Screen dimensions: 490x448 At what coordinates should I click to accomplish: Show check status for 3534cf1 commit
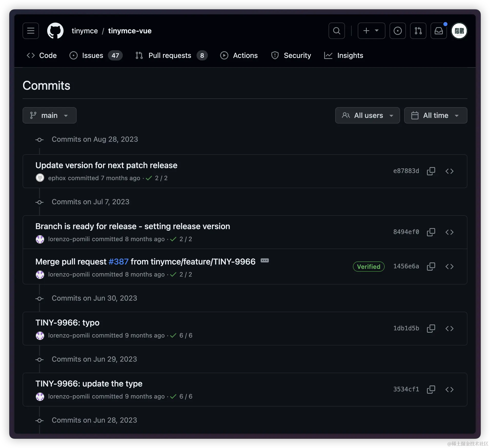181,396
